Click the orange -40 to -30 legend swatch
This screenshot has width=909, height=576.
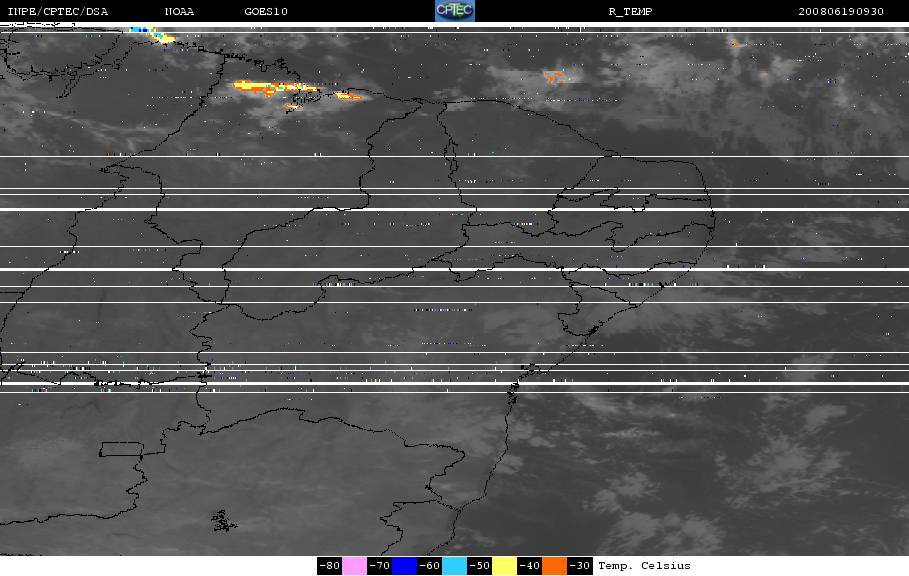[x=554, y=566]
